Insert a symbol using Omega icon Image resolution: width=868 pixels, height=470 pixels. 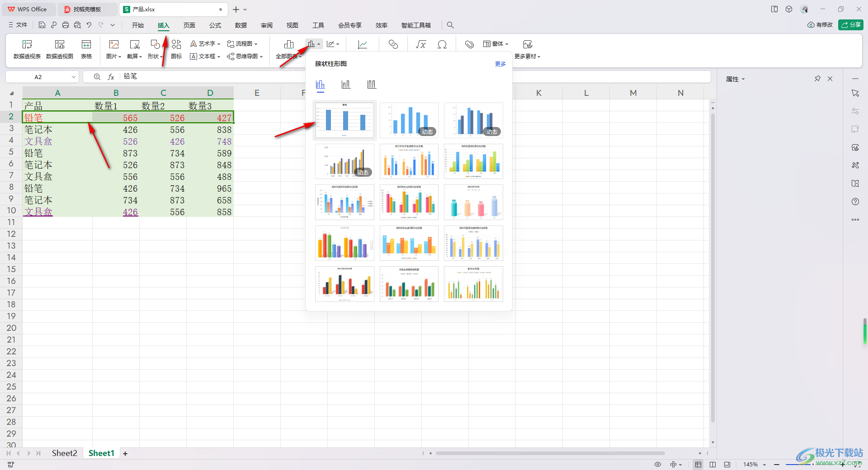coord(442,44)
